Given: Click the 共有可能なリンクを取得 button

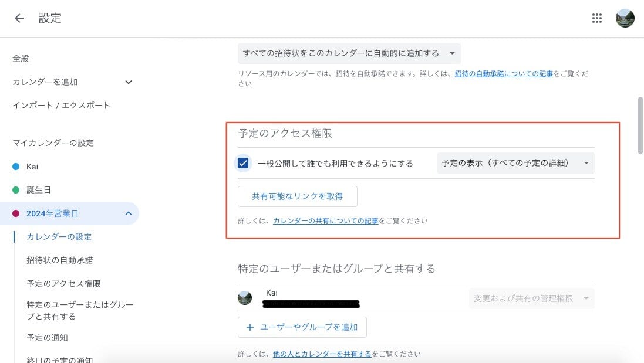Looking at the screenshot, I should (297, 196).
